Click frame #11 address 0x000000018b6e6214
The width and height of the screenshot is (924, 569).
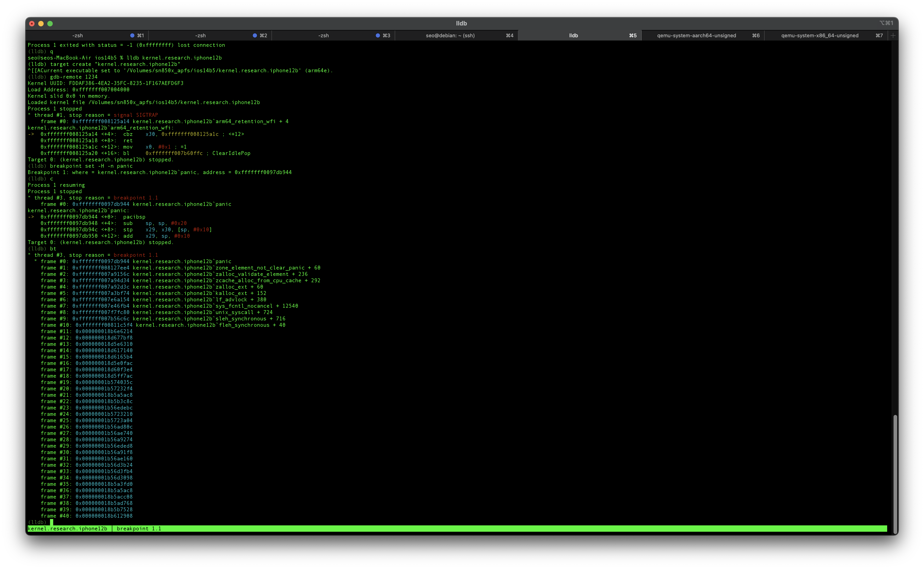[104, 332]
